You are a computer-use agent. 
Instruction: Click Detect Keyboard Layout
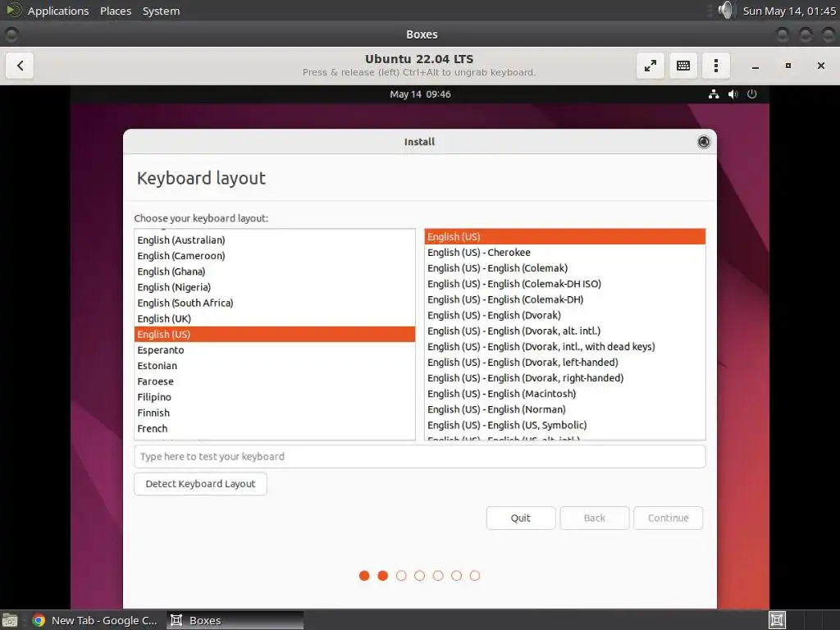coord(200,484)
